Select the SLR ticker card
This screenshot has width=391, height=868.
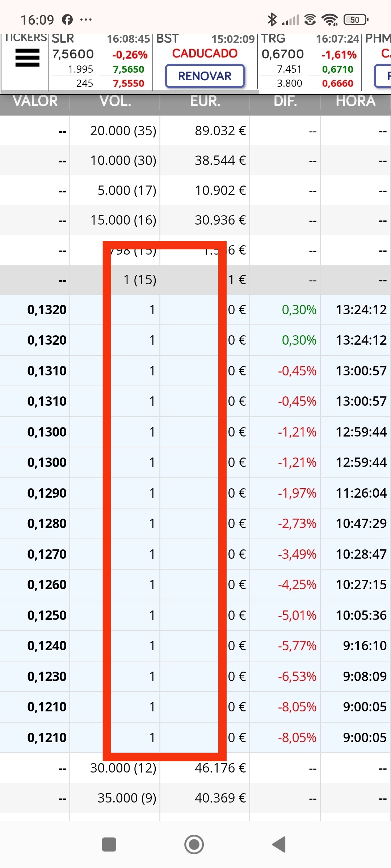coord(100,61)
